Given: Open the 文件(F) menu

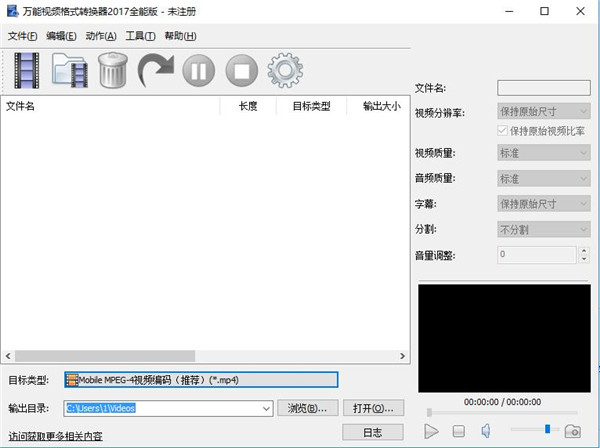Looking at the screenshot, I should point(22,36).
